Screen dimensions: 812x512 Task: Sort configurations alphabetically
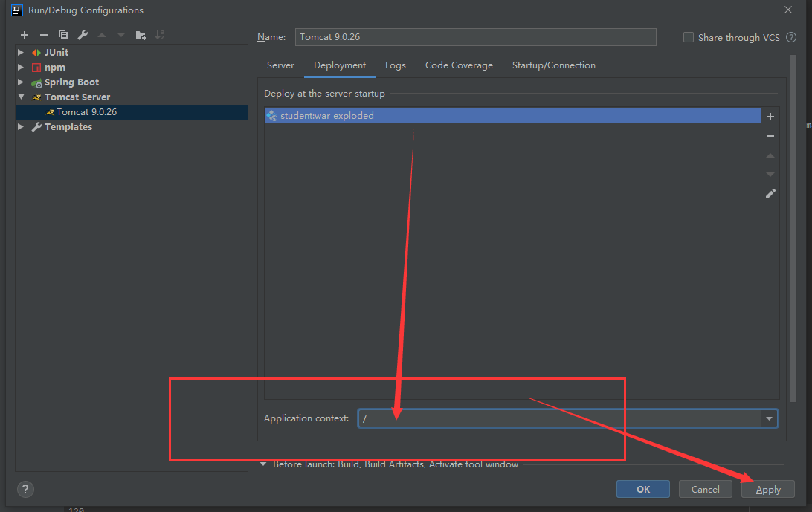tap(160, 35)
